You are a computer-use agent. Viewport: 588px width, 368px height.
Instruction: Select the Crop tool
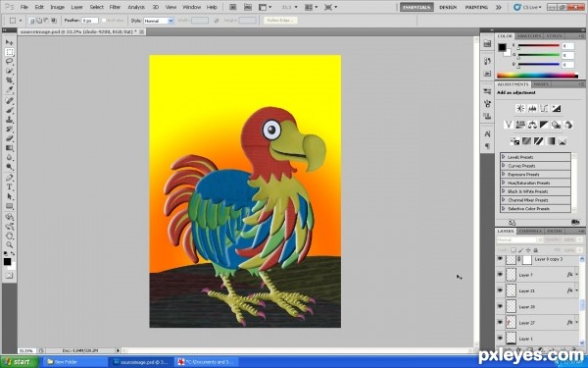pyautogui.click(x=10, y=80)
